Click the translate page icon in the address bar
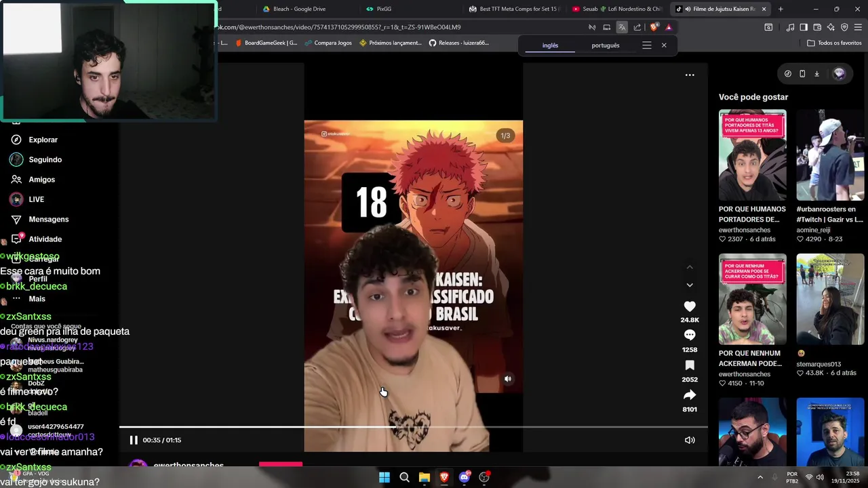 (622, 27)
